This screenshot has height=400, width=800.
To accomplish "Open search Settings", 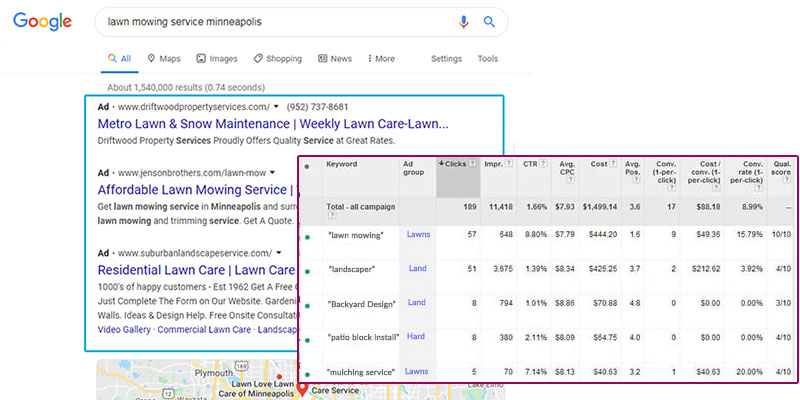I will pos(446,59).
